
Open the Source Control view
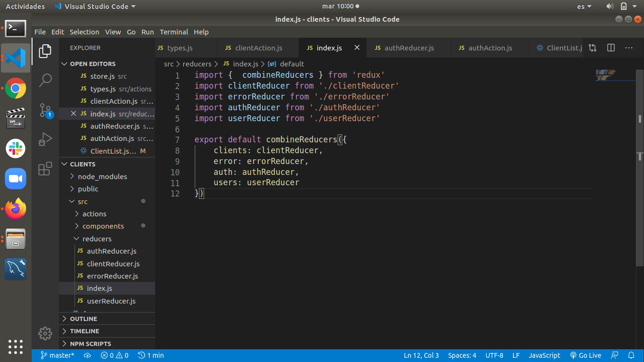[x=45, y=110]
